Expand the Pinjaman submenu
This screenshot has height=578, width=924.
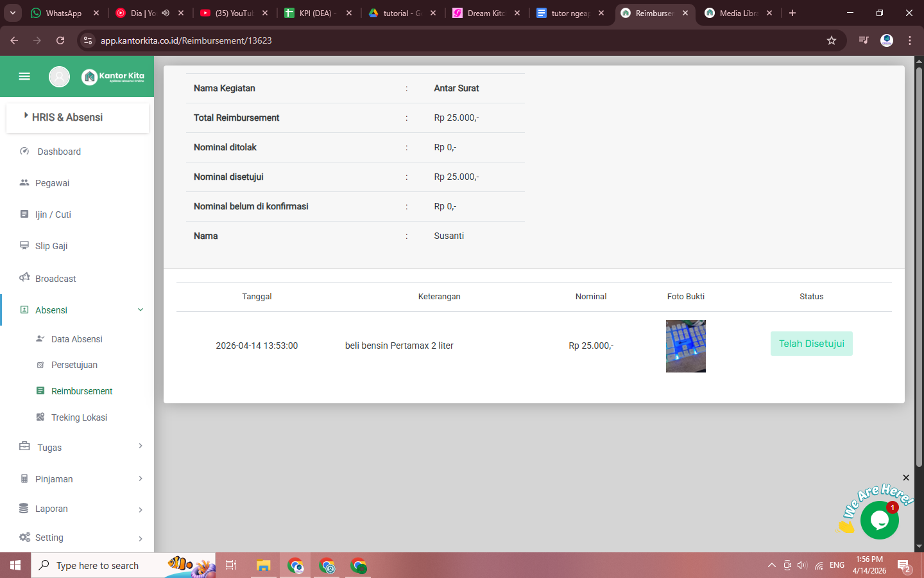coord(141,478)
